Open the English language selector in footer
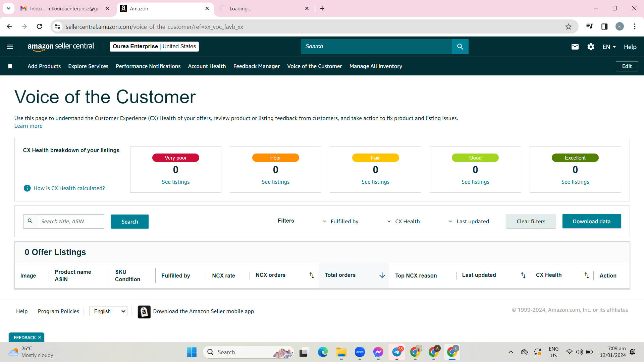This screenshot has width=644, height=362. coord(108,311)
